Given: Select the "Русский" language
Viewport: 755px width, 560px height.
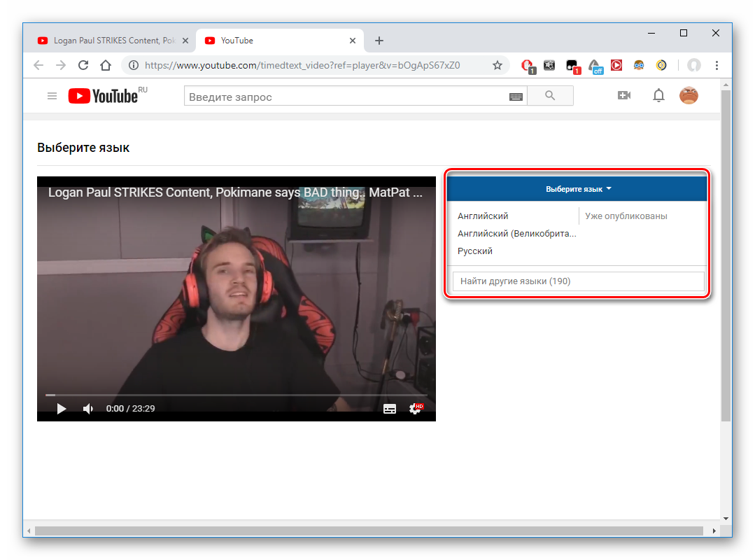Looking at the screenshot, I should pyautogui.click(x=475, y=251).
